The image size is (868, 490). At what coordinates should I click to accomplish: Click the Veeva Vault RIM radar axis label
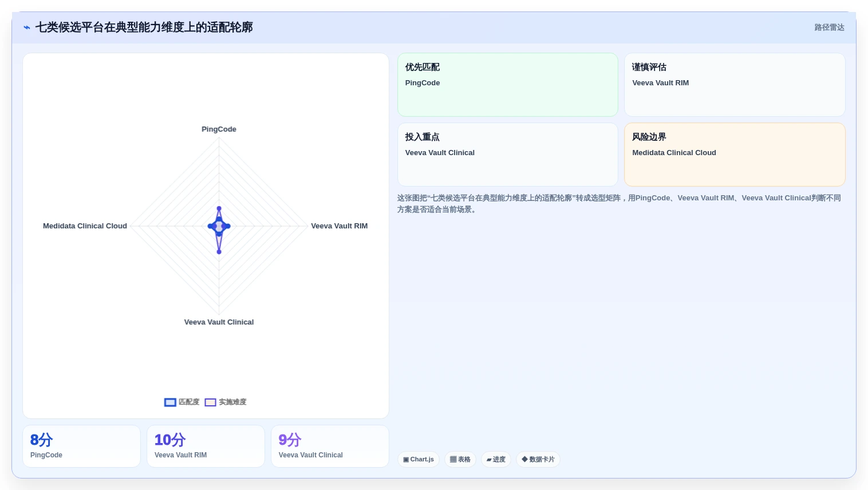point(339,226)
